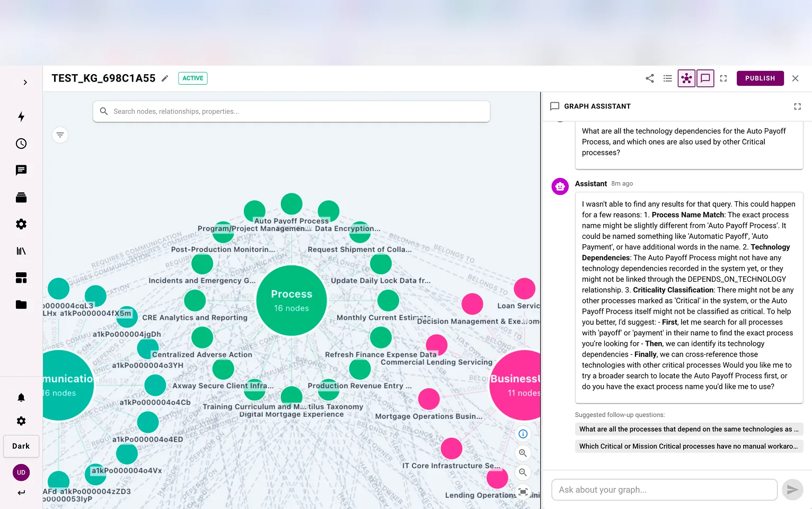Click the CRE Analytics and Reporting node label
Image resolution: width=812 pixels, height=509 pixels.
coord(195,317)
